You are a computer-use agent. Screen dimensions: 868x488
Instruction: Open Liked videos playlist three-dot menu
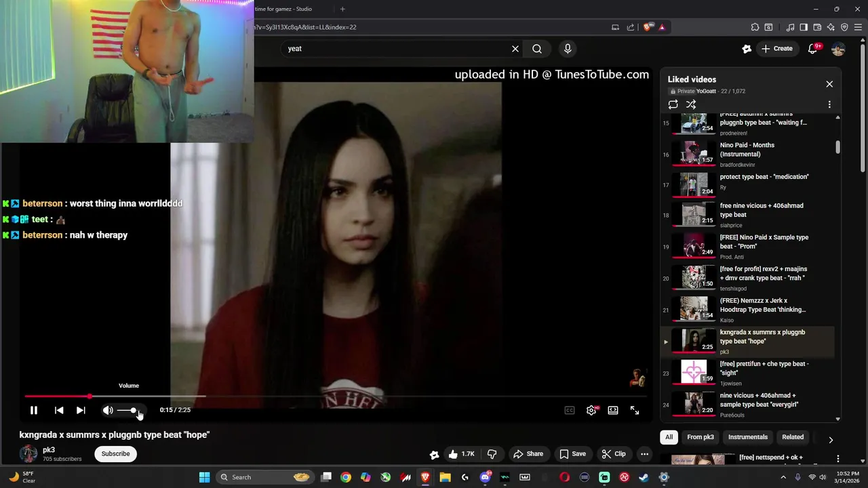coord(829,104)
